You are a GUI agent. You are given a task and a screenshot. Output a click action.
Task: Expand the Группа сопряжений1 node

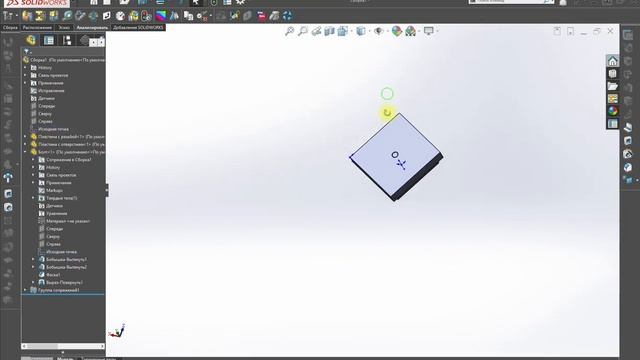[x=25, y=290]
